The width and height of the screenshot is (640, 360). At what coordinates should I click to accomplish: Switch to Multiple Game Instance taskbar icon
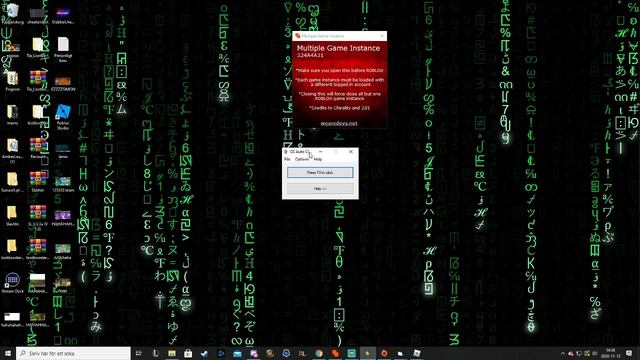tap(335, 353)
